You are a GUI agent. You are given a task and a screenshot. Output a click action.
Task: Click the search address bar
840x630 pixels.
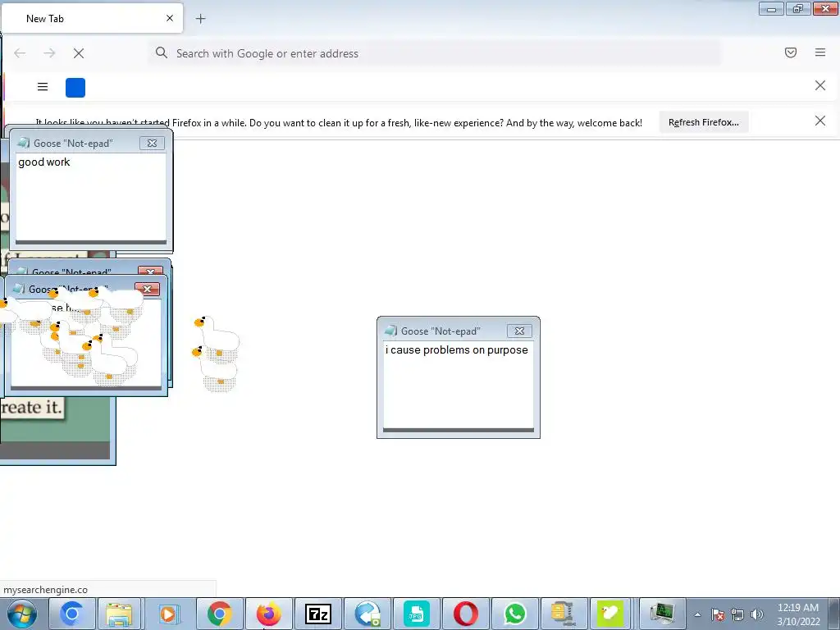click(434, 53)
